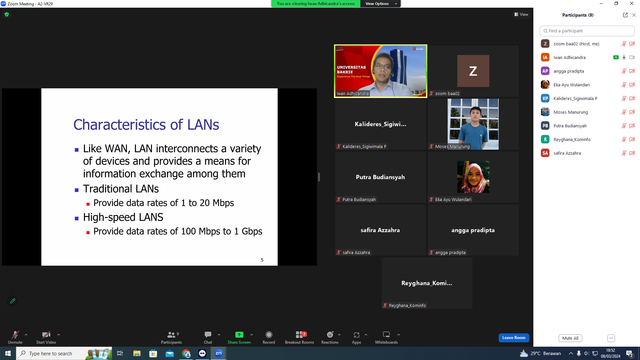The height and width of the screenshot is (360, 640).
Task: Click Iwan Adhicandra's green screen-share indicator
Action: (616, 58)
